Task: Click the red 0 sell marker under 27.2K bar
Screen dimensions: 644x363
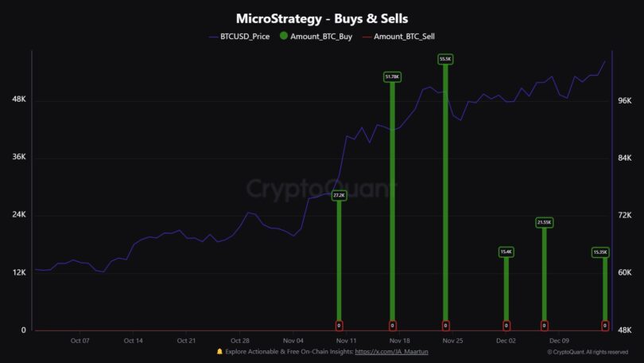Action: [339, 326]
